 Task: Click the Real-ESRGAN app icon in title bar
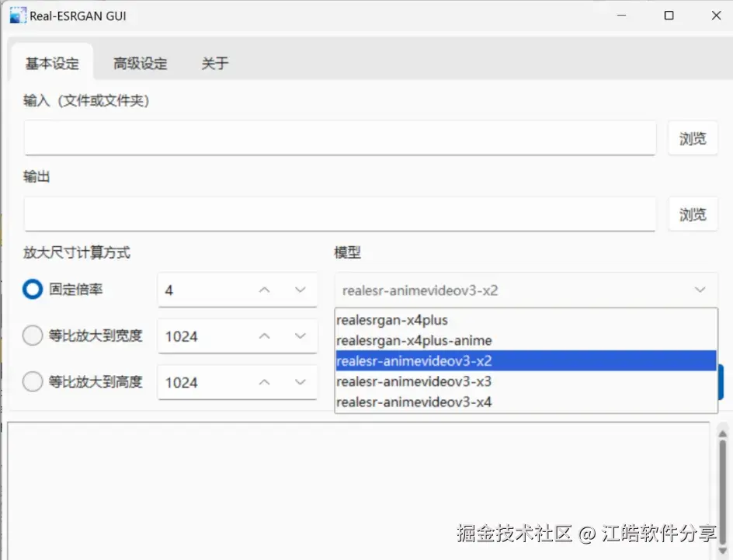pyautogui.click(x=17, y=15)
